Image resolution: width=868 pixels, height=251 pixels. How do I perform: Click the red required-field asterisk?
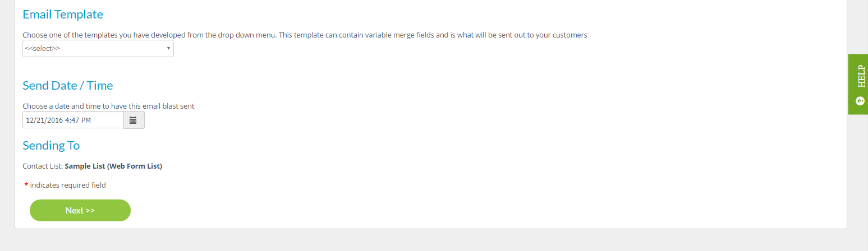[26, 185]
